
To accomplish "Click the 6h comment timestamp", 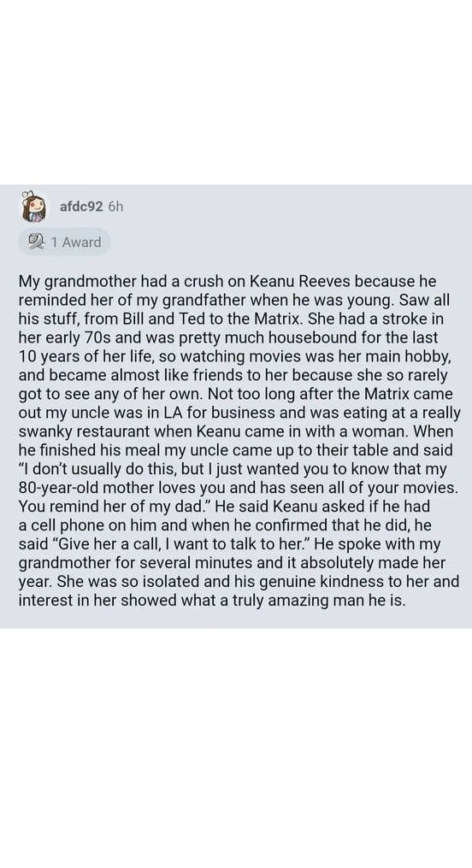I will pos(115,207).
